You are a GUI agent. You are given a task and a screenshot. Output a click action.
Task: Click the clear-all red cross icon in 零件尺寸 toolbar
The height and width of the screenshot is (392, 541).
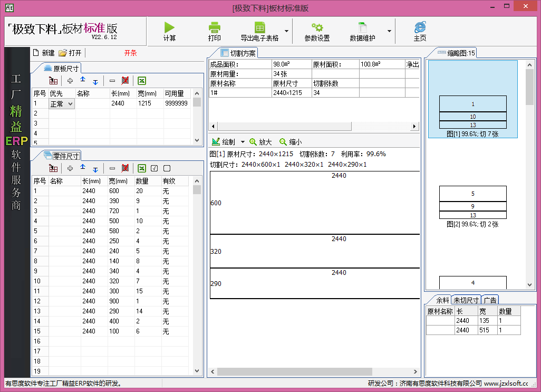[x=125, y=168]
